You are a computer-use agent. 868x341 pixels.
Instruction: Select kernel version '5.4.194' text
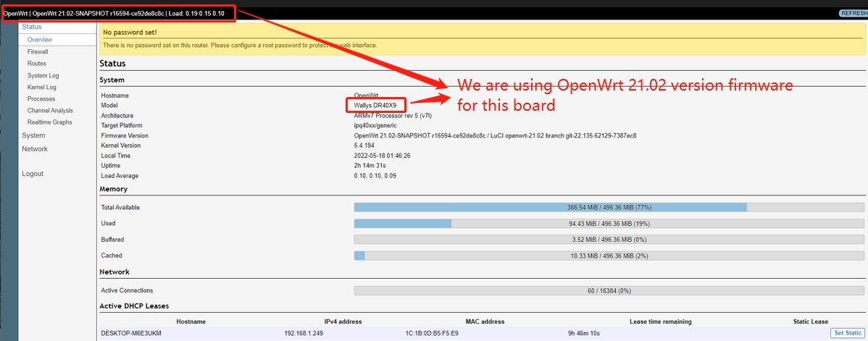[364, 146]
